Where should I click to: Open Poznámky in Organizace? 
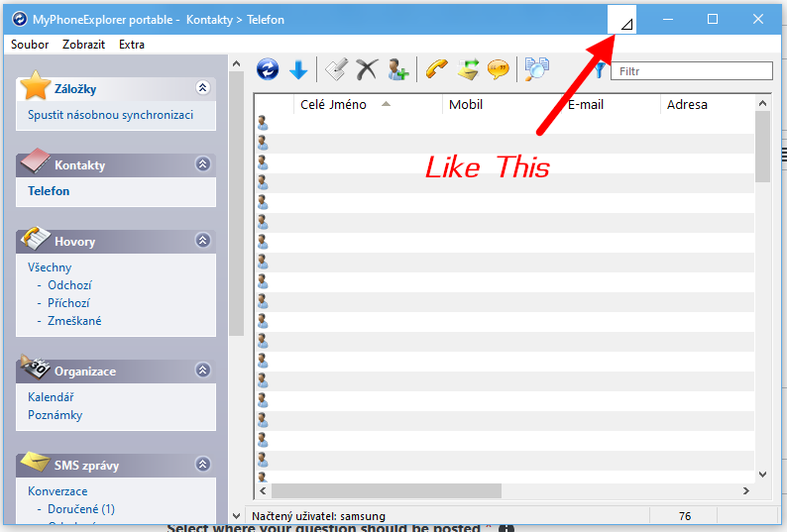pyautogui.click(x=56, y=415)
